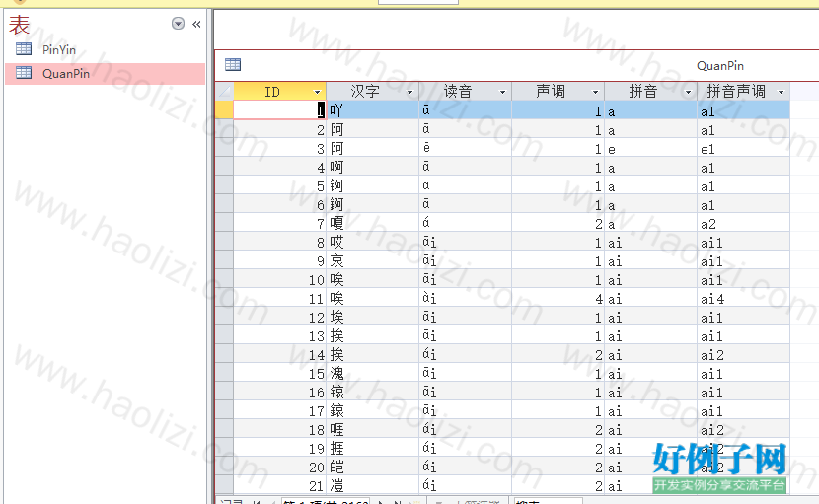This screenshot has height=504, width=819.
Task: Click the 汉字 cell 锿 in row ID 16
Action: pyautogui.click(x=373, y=393)
